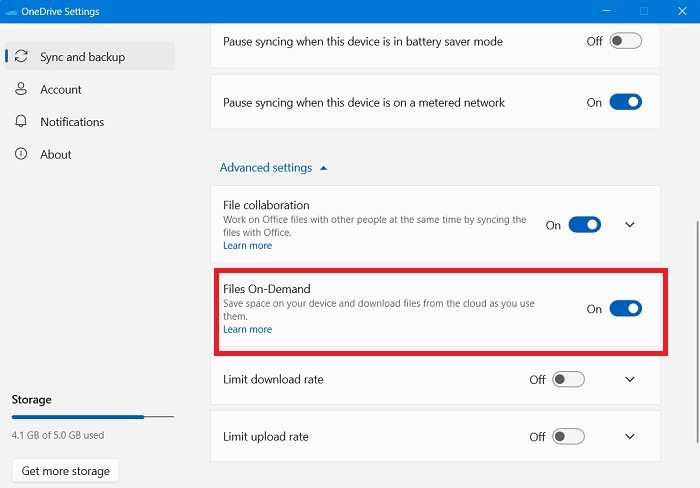Turn off File collaboration toggle
This screenshot has width=700, height=488.
(584, 225)
